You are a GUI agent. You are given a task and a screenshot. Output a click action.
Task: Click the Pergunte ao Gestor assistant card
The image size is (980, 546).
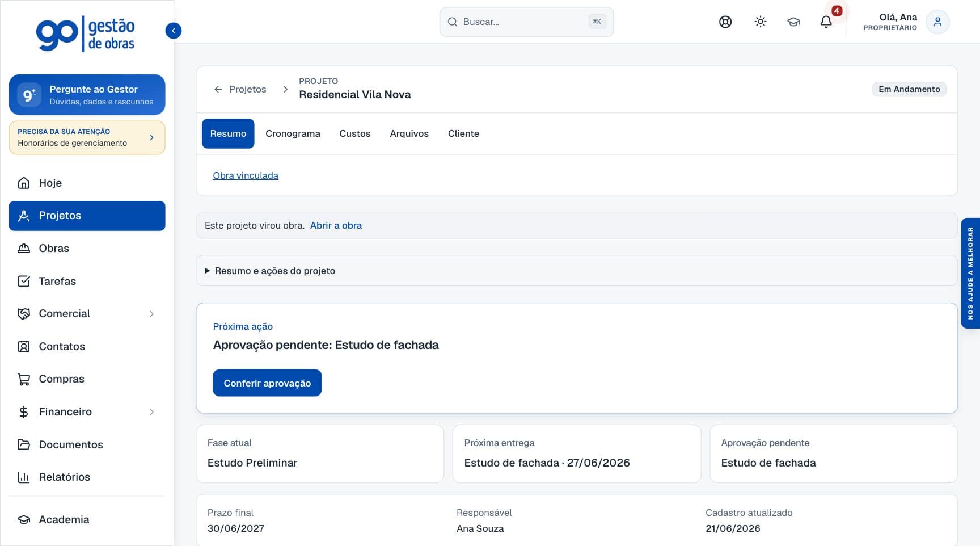(x=87, y=95)
